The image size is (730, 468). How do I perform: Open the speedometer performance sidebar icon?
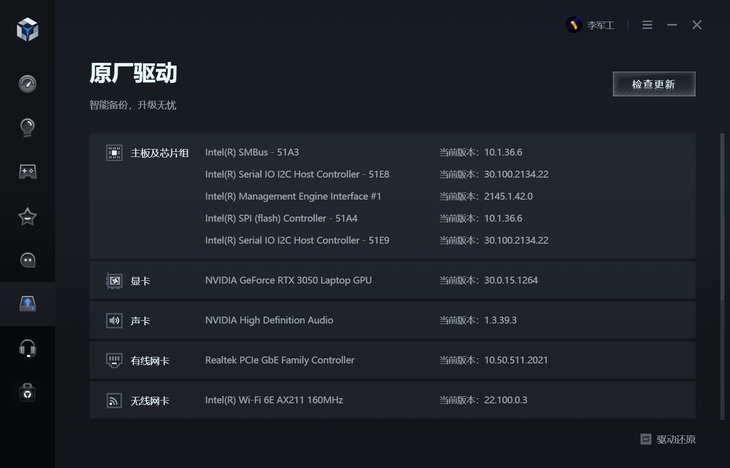[x=27, y=84]
